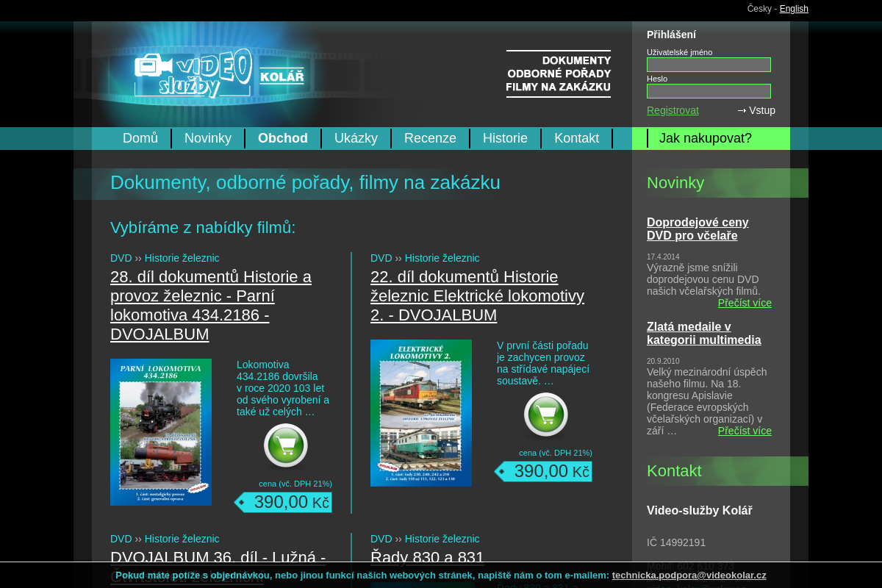
Task: Open the Domů menu item
Action: point(140,138)
